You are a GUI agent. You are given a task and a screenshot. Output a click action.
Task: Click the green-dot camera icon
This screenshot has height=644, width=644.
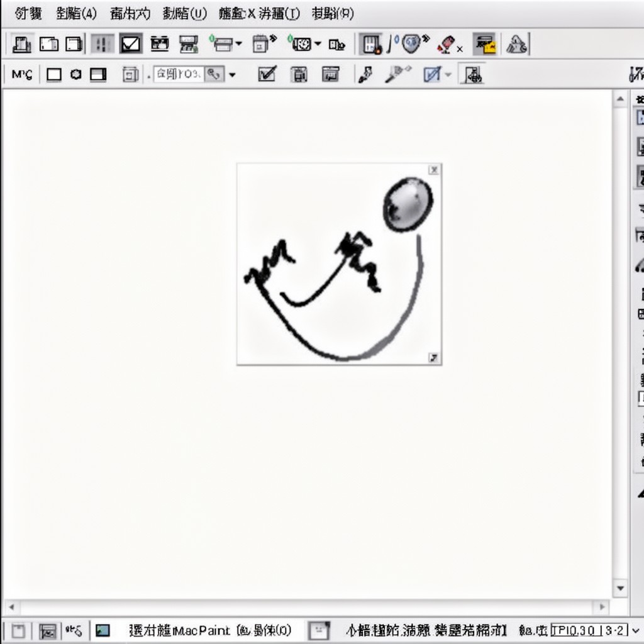pyautogui.click(x=299, y=43)
